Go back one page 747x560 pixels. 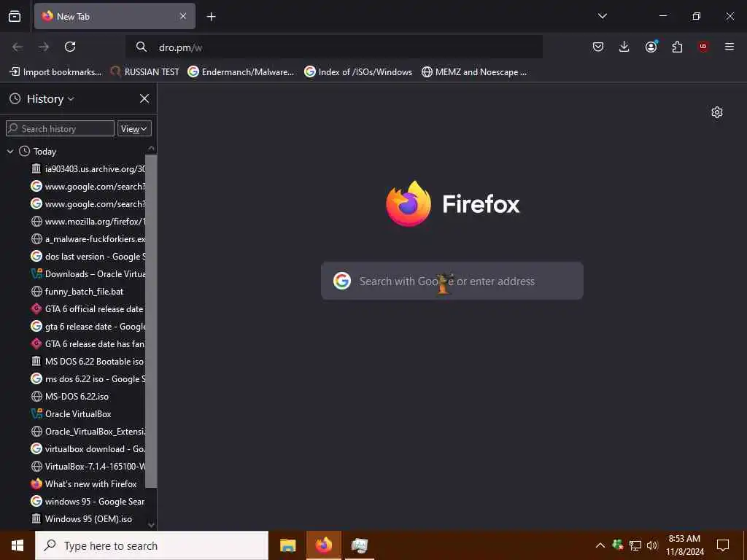pos(18,47)
